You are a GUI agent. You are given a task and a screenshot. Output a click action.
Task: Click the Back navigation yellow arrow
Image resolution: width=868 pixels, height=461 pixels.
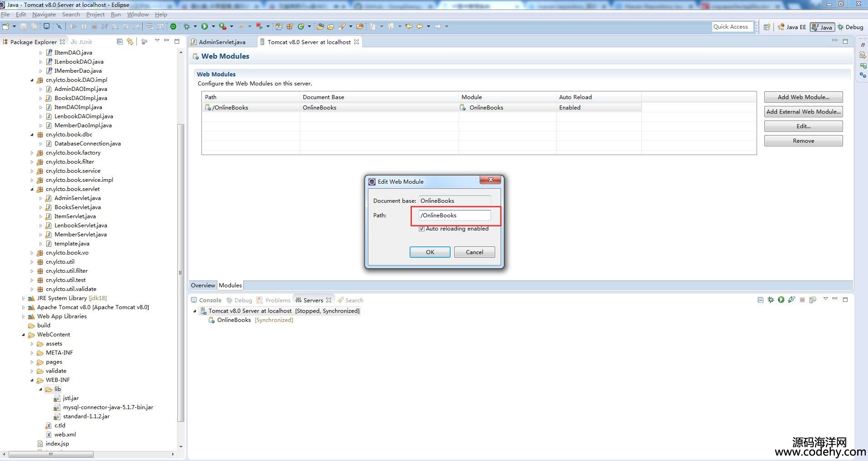tap(420, 26)
